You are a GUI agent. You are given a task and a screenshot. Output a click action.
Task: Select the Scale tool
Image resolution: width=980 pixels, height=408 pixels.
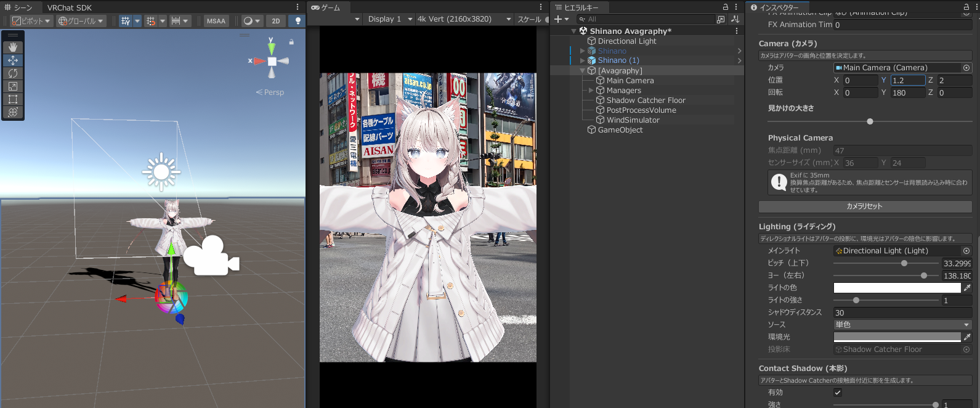pyautogui.click(x=13, y=86)
